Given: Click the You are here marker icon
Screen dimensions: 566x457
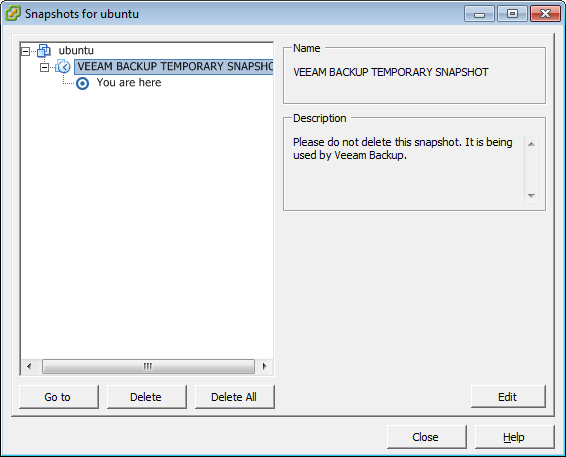Looking at the screenshot, I should (x=82, y=83).
